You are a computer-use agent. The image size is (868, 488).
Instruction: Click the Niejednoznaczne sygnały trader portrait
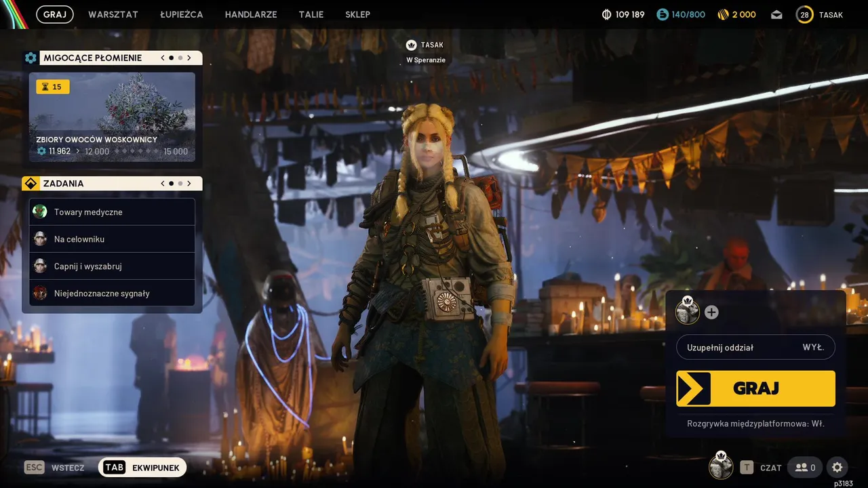(x=40, y=293)
